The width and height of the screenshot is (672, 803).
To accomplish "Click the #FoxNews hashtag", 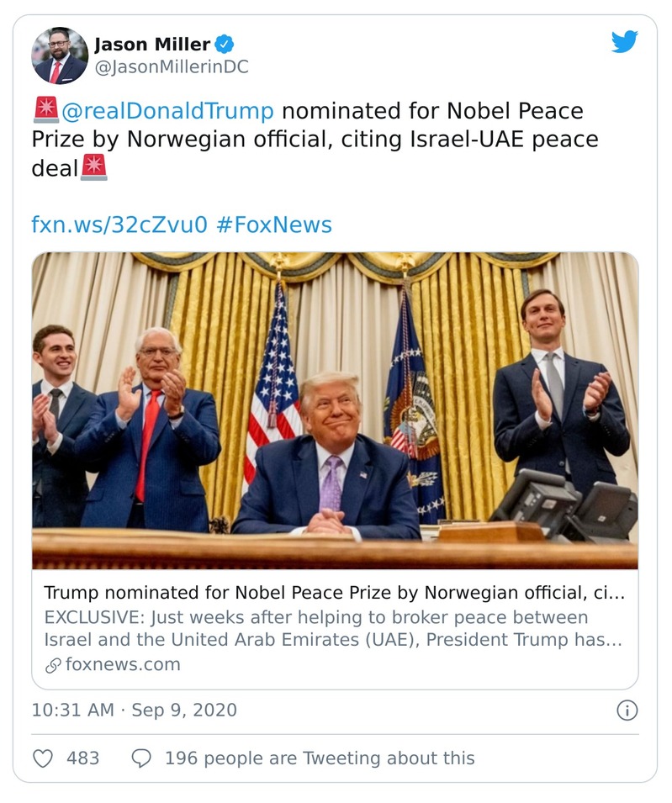I will [278, 223].
